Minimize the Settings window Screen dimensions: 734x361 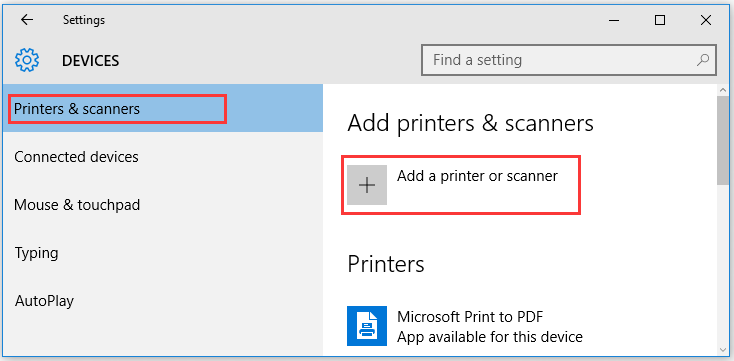coord(614,20)
